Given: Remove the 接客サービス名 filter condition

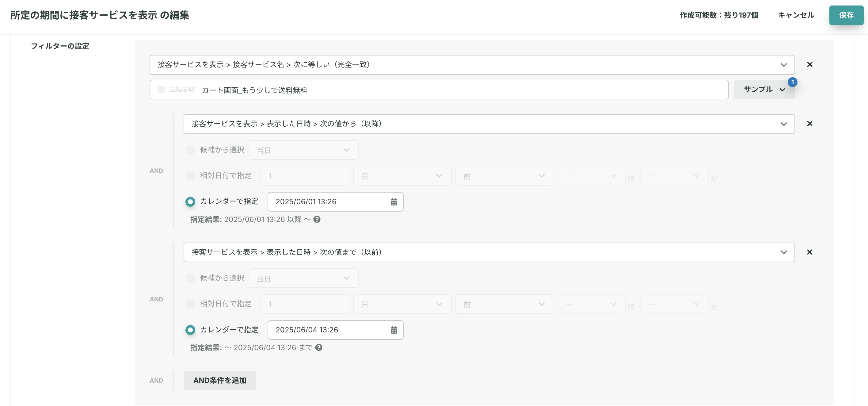Looking at the screenshot, I should coord(810,64).
